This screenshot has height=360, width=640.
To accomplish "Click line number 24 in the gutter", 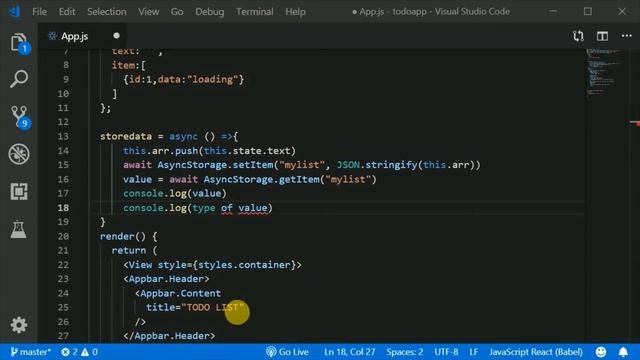I will (63, 293).
